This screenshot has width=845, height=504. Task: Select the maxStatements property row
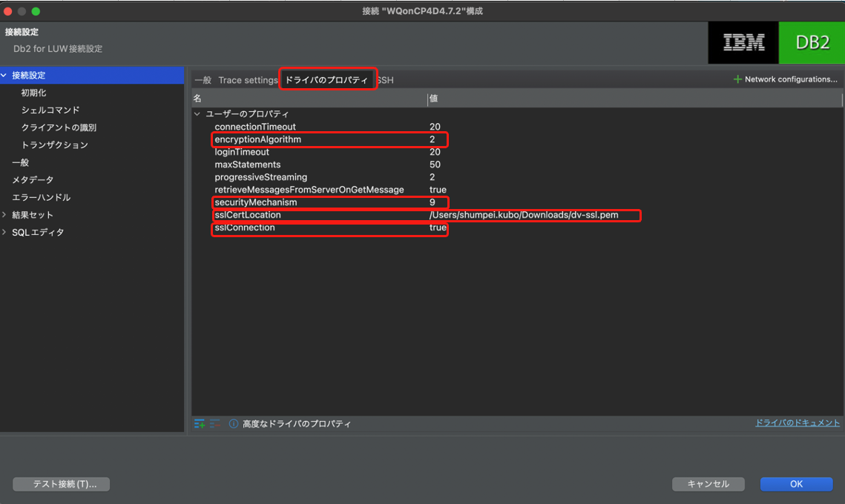coord(516,165)
